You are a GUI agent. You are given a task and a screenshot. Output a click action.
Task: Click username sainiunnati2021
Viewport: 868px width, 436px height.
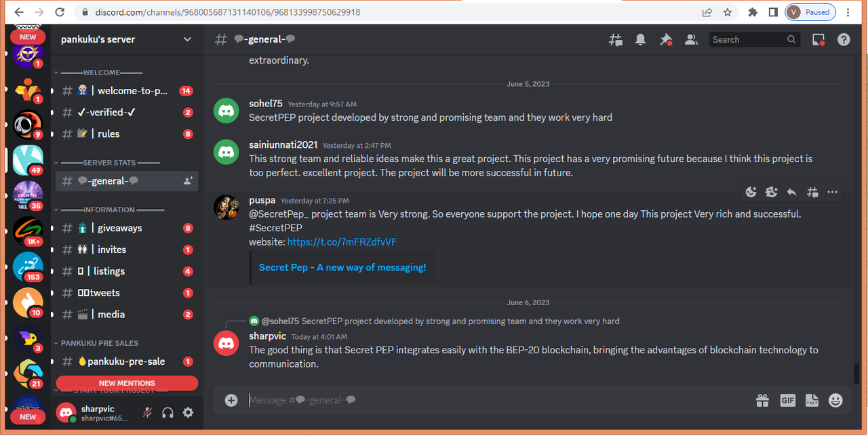click(283, 145)
